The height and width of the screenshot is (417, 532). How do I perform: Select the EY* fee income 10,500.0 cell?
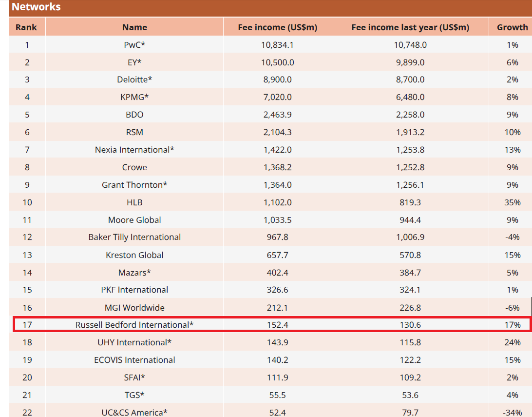pyautogui.click(x=278, y=62)
